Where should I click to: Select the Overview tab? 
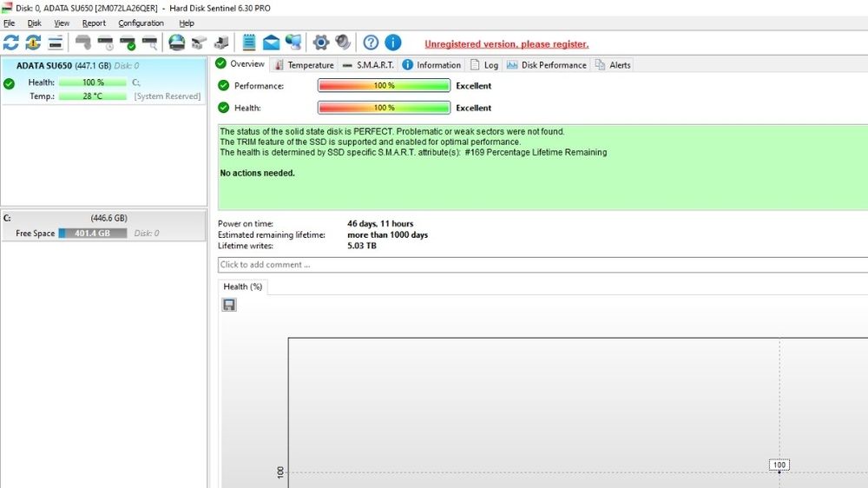click(x=240, y=63)
